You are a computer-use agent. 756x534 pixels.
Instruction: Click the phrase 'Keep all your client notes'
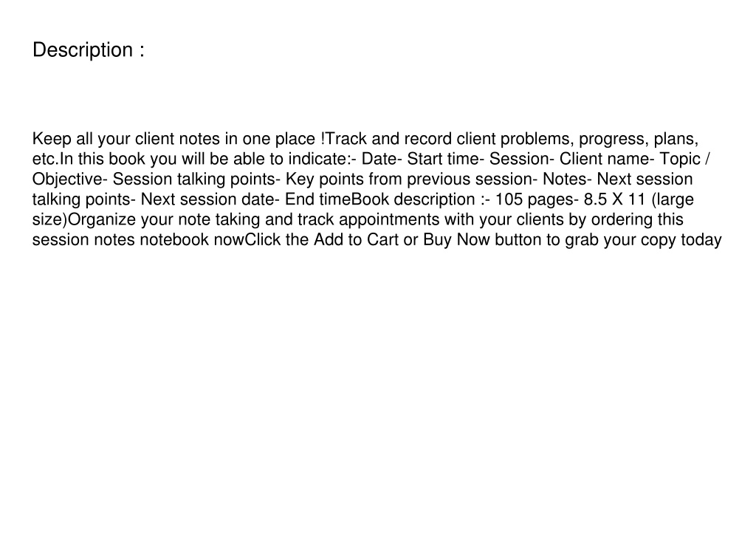(x=127, y=139)
